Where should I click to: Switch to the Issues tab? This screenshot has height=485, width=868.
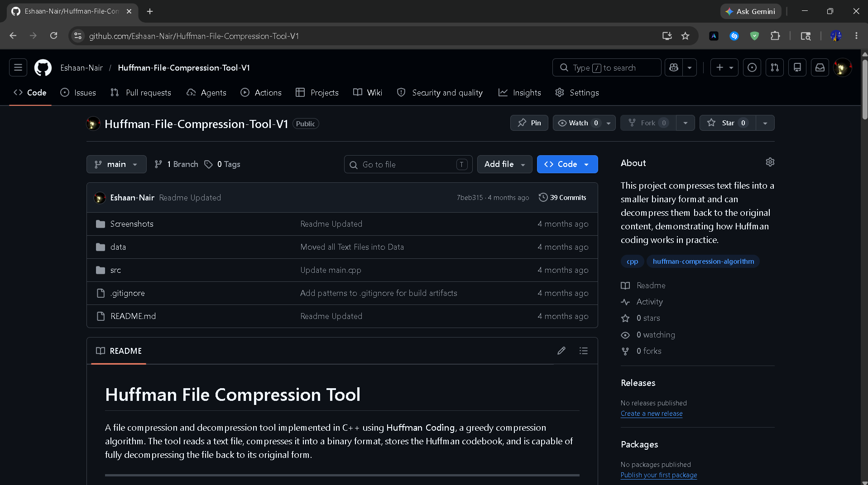pyautogui.click(x=78, y=92)
